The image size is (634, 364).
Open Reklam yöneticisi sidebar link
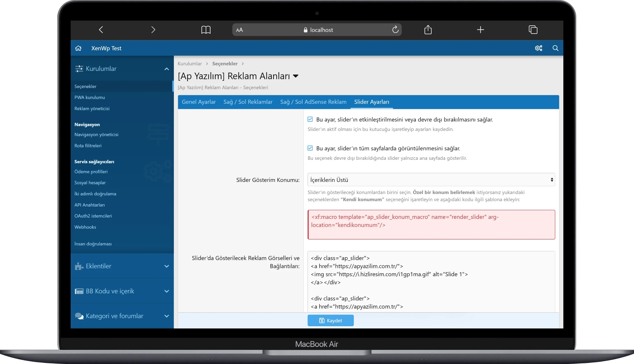pyautogui.click(x=92, y=108)
